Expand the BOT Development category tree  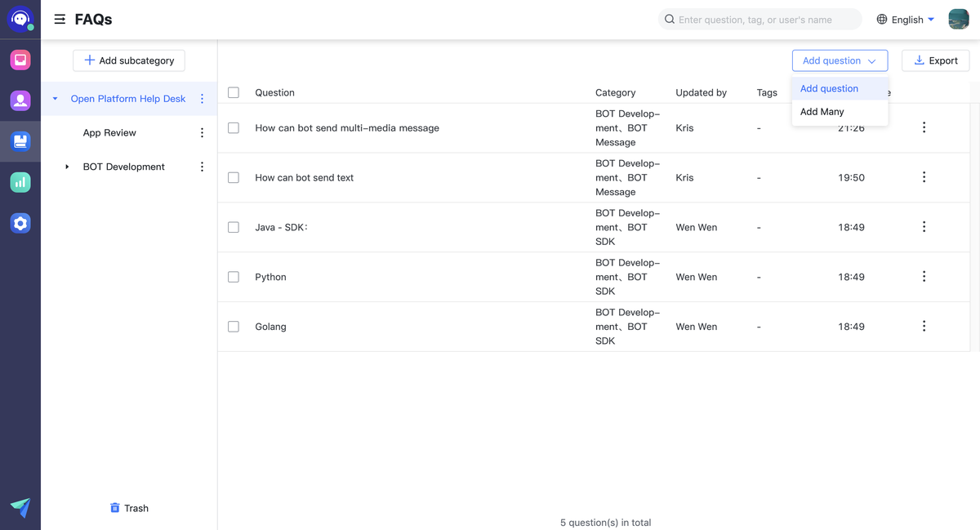[67, 167]
